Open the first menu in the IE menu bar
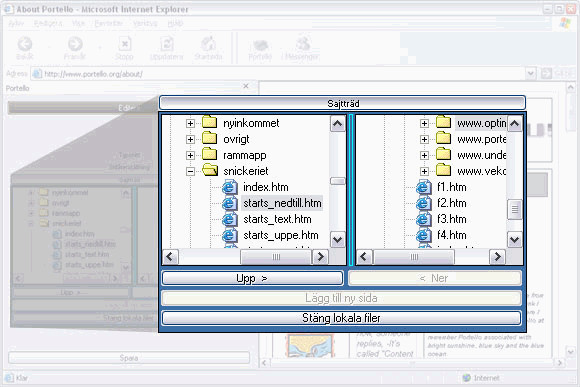Viewport: 580px width, 387px height. 16,23
